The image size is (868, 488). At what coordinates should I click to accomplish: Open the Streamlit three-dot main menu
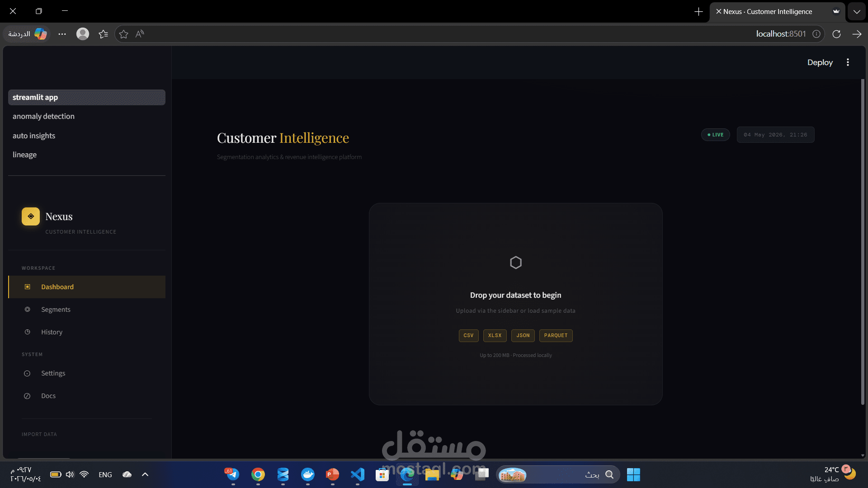coord(848,62)
